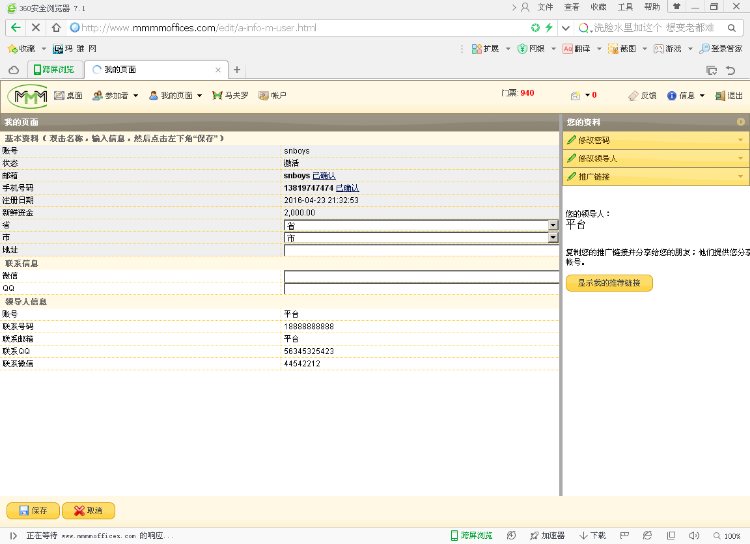Open the 收藏 favorites dropdown arrow
This screenshot has width=750, height=544.
coord(44,48)
